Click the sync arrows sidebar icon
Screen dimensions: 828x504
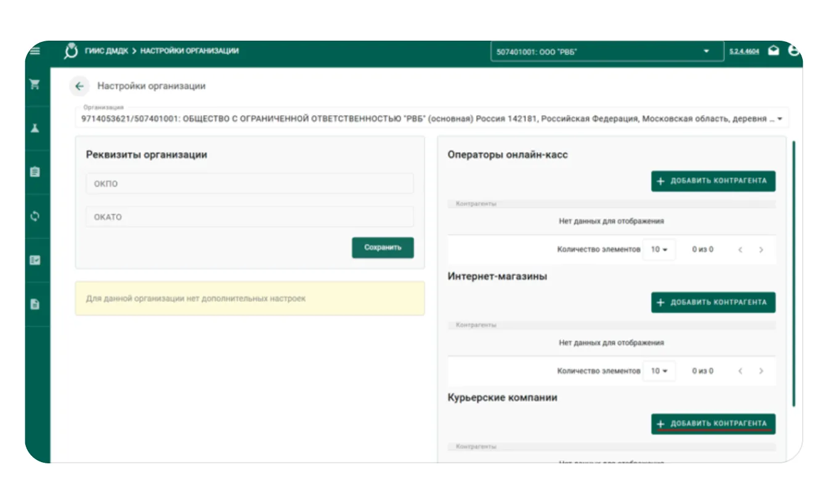click(x=35, y=216)
